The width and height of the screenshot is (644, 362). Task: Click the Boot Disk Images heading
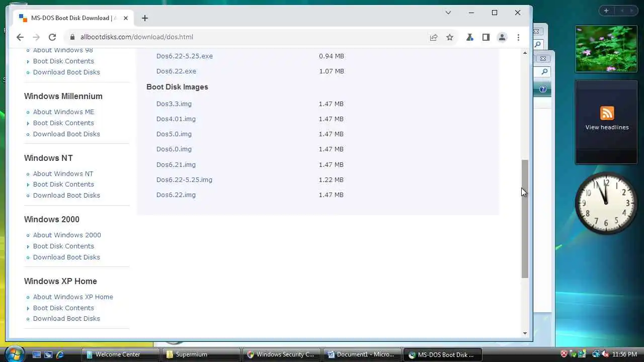click(177, 87)
